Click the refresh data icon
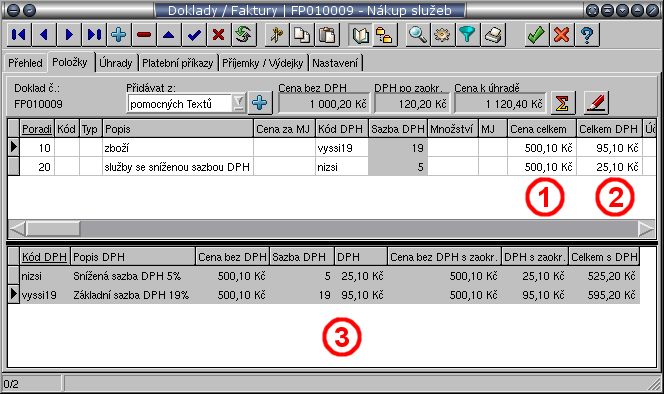The image size is (664, 394). coord(243,34)
